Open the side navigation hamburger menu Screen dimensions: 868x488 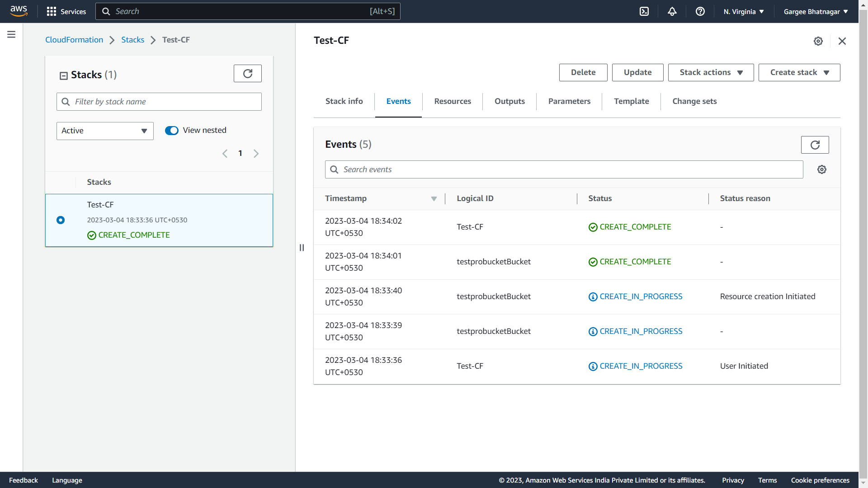[x=11, y=34]
